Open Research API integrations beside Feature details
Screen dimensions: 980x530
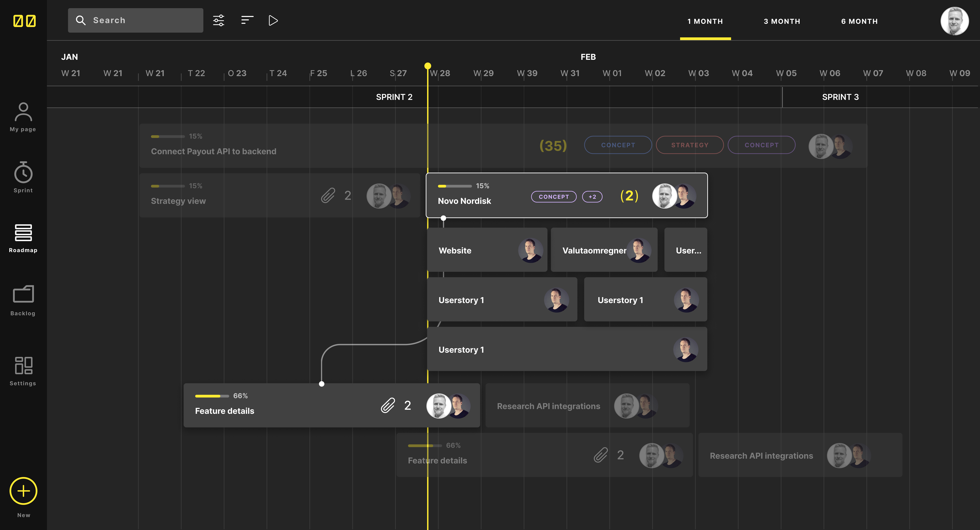587,405
